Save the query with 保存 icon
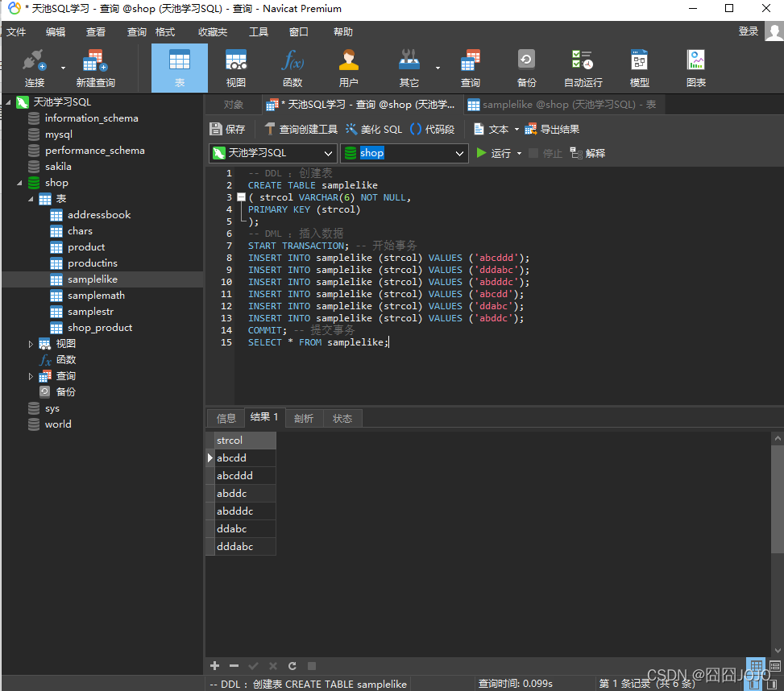Viewport: 784px width, 691px height. pos(227,130)
